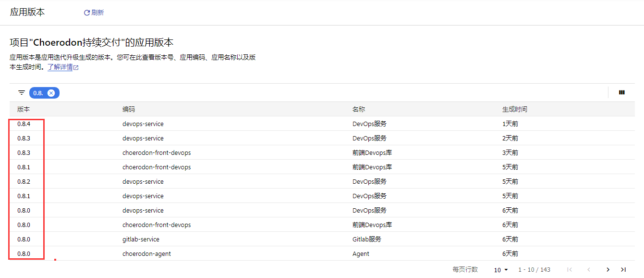Open the rows-per-page dropdown showing 10
Screen dimensions: 644x278
point(501,270)
